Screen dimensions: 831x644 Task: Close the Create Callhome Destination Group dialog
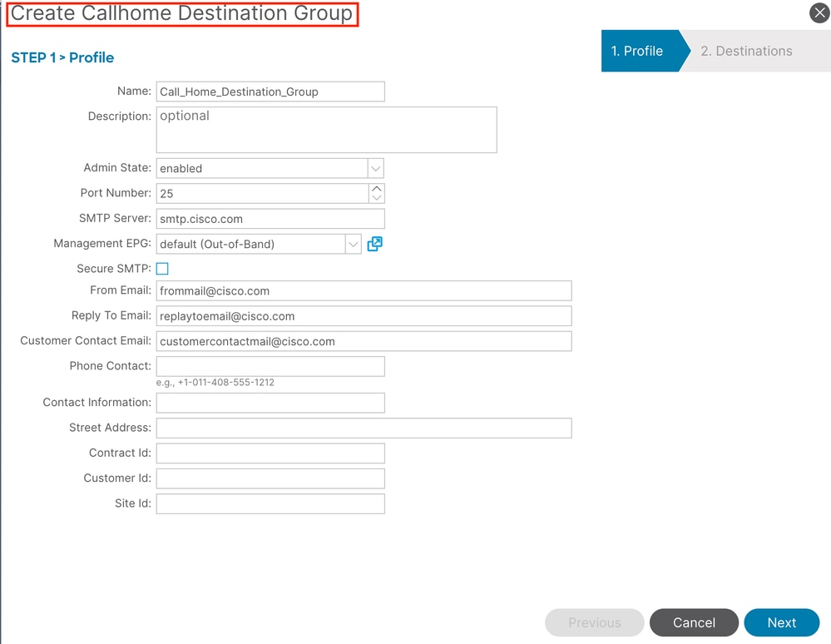819,12
